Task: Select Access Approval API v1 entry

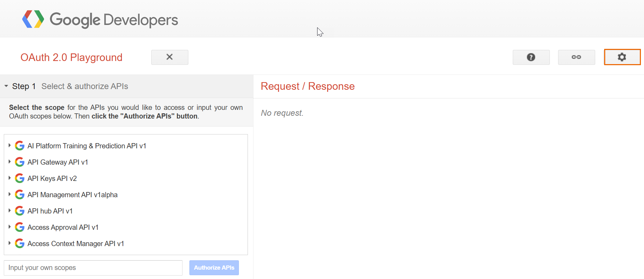Action: (x=63, y=227)
